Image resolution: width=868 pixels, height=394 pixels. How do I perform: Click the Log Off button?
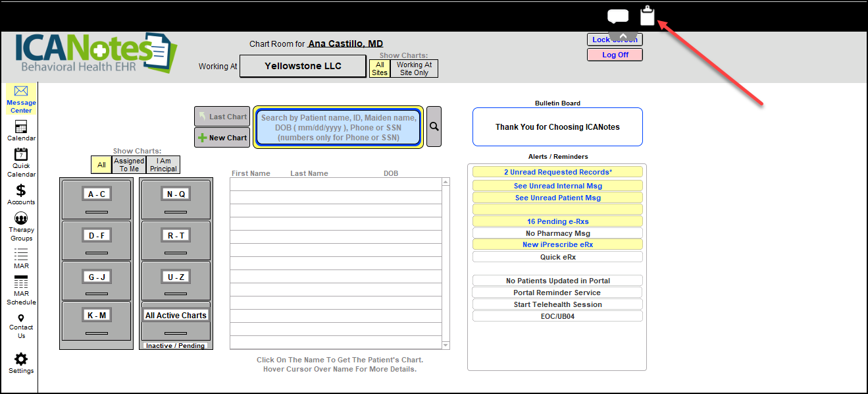pyautogui.click(x=615, y=55)
